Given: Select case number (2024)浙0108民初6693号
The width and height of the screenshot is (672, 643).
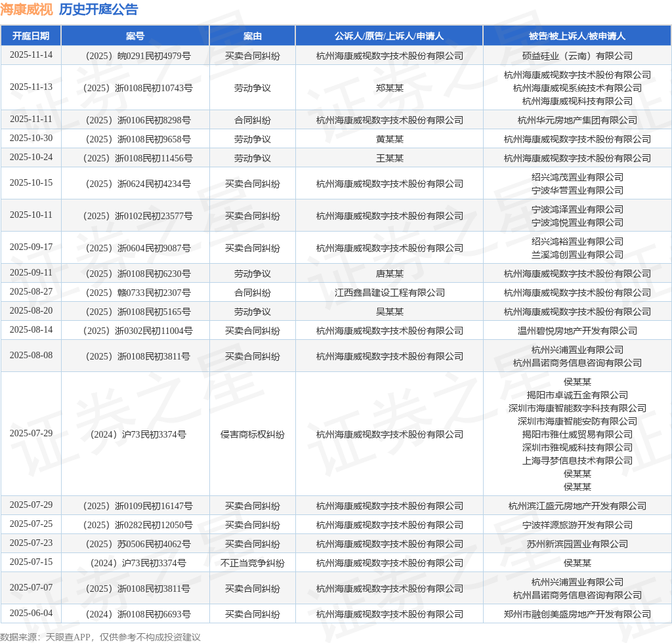Looking at the screenshot, I should [x=138, y=614].
